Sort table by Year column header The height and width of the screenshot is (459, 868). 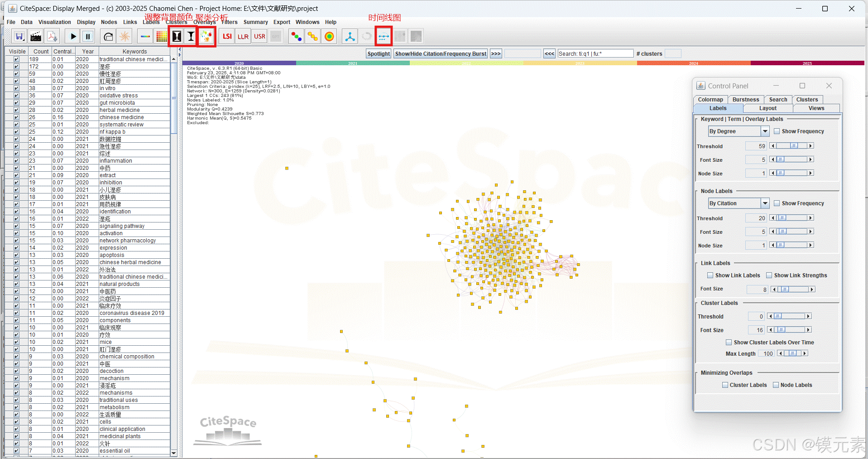[87, 52]
